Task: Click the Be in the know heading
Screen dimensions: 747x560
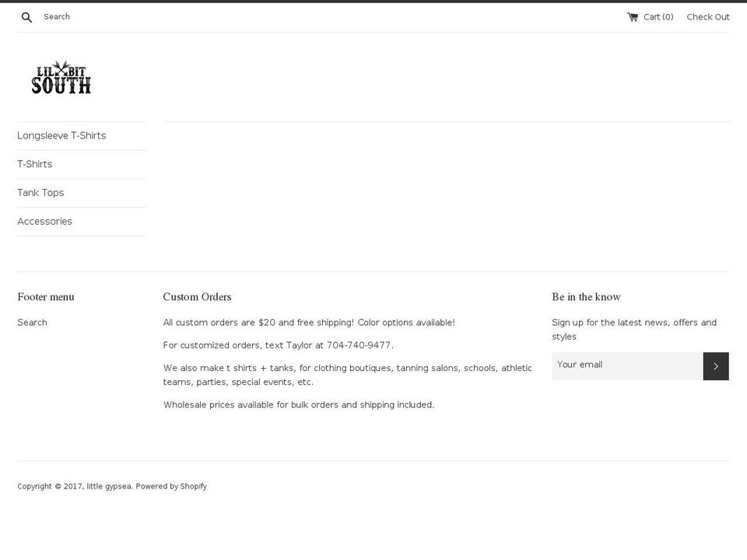Action: 585,296
